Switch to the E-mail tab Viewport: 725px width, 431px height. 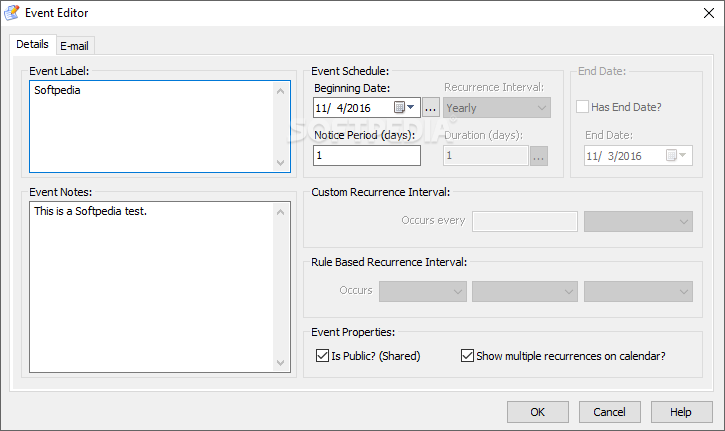(x=74, y=46)
